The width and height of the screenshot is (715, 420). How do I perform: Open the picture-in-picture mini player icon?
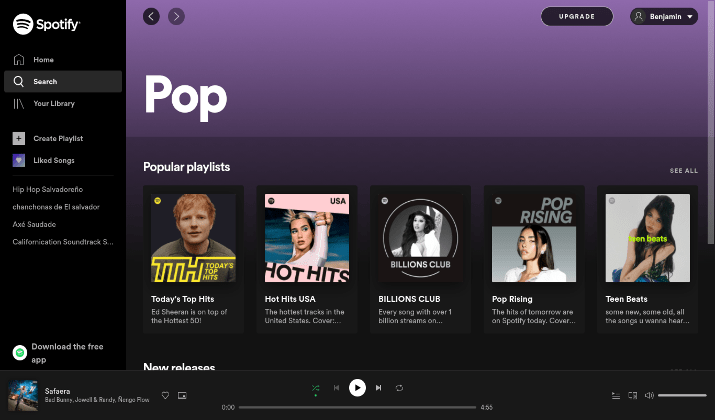(182, 395)
